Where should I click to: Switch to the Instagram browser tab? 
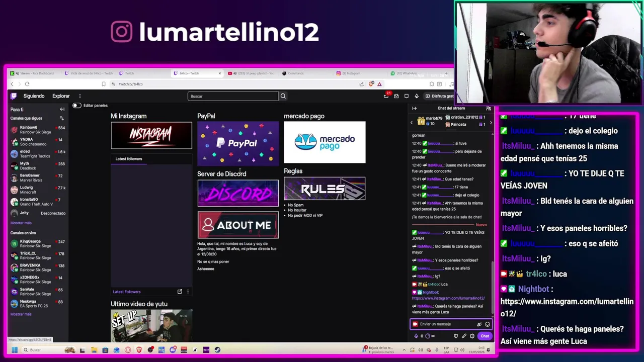(360, 73)
